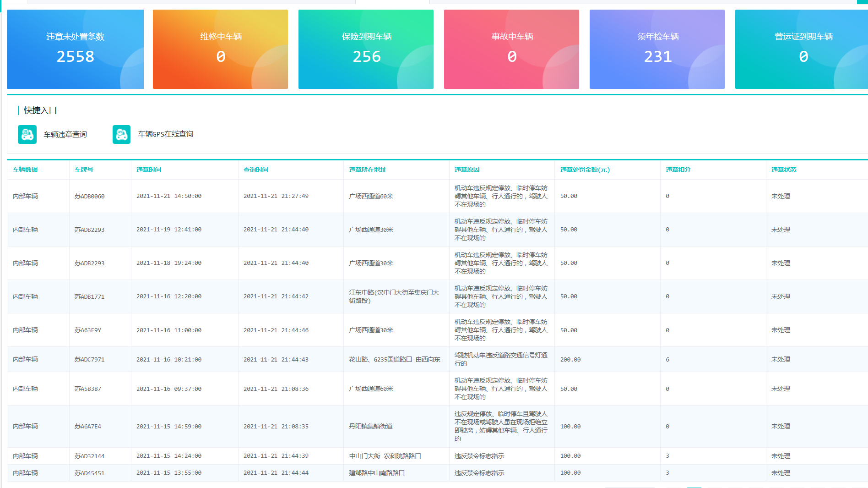
Task: Click violation time 2021-11-21 14:50:00
Action: (169, 196)
